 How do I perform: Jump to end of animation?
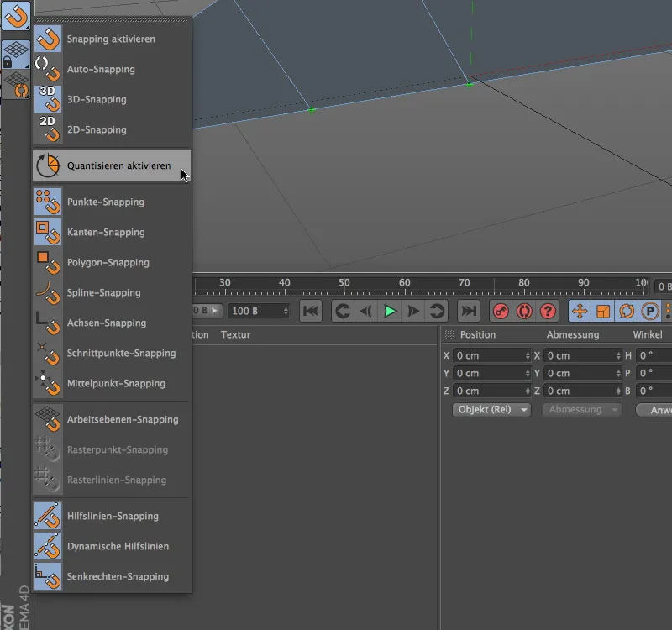469,311
